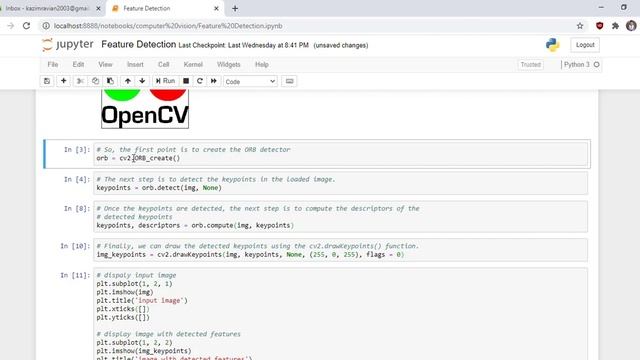
Task: Select cell In [3] prompt
Action: click(76, 149)
